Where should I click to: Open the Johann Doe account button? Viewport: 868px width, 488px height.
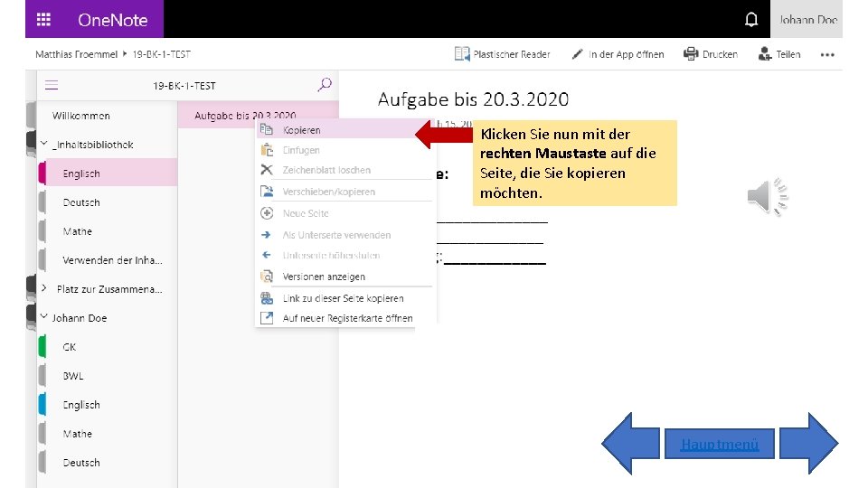click(807, 19)
